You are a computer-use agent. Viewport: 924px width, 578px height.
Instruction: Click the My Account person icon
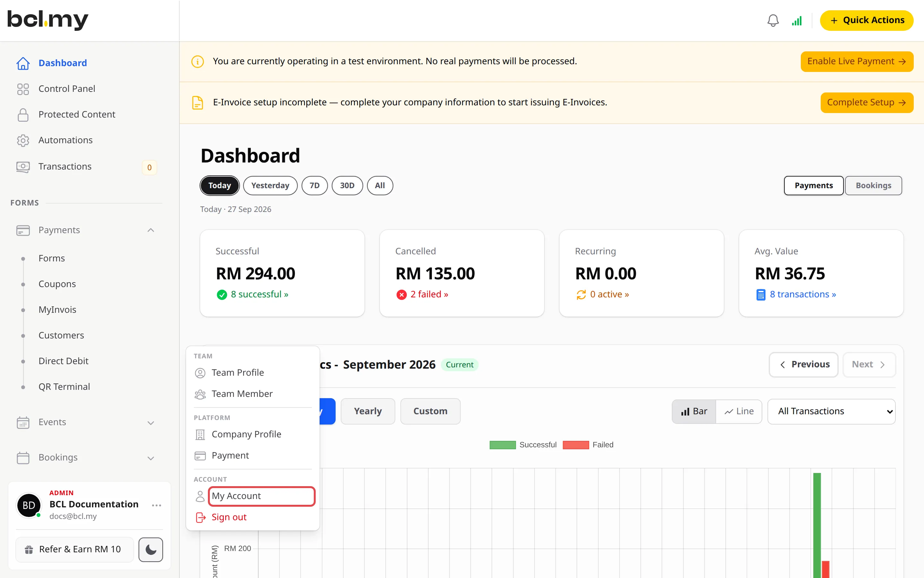click(200, 496)
